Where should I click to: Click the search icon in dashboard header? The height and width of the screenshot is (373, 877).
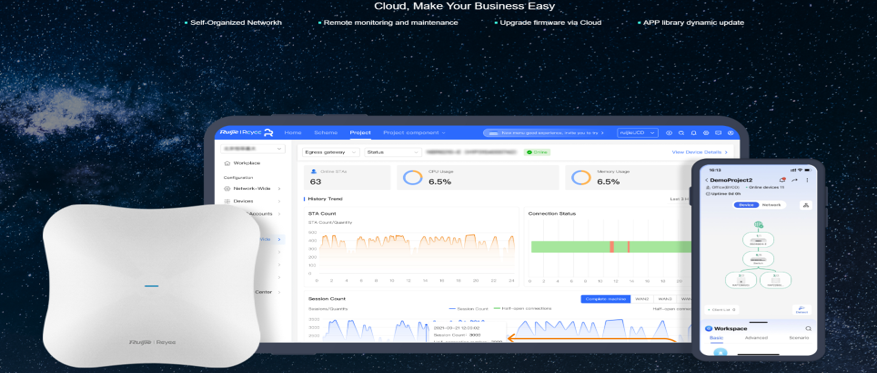[681, 133]
